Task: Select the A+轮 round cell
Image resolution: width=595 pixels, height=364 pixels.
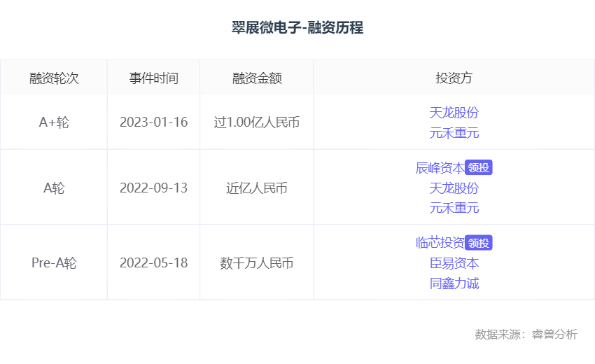Action: [54, 122]
